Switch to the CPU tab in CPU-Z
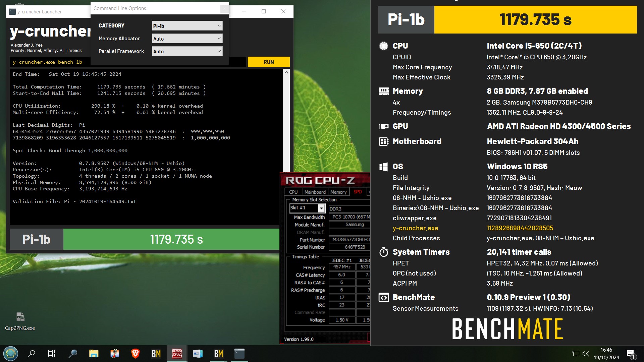The height and width of the screenshot is (362, 644). (x=293, y=192)
